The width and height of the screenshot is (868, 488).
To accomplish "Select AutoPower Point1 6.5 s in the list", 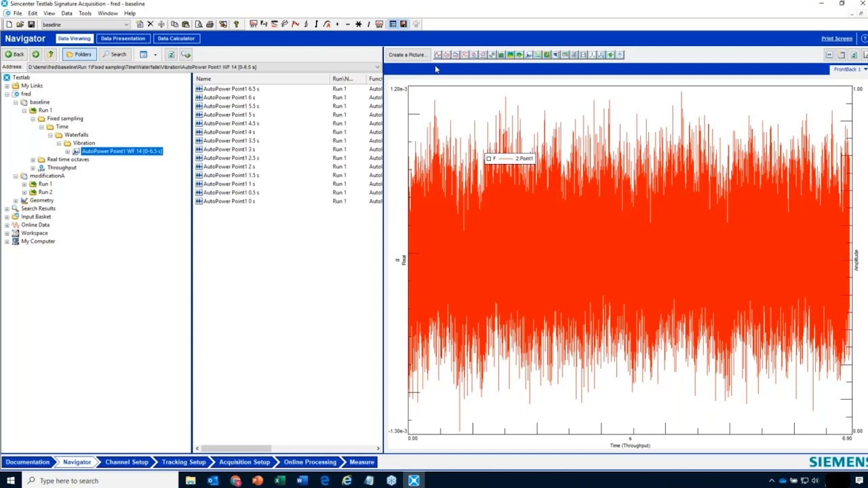I will click(x=231, y=89).
